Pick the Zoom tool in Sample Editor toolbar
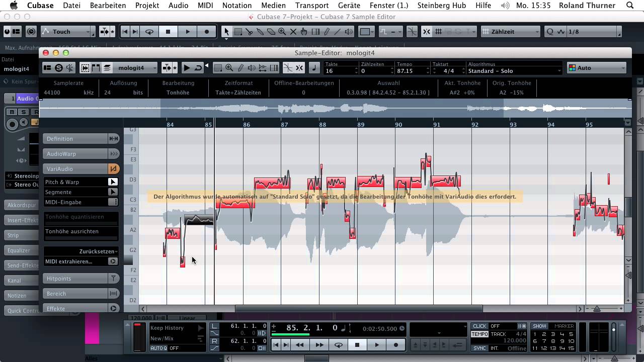 229,68
